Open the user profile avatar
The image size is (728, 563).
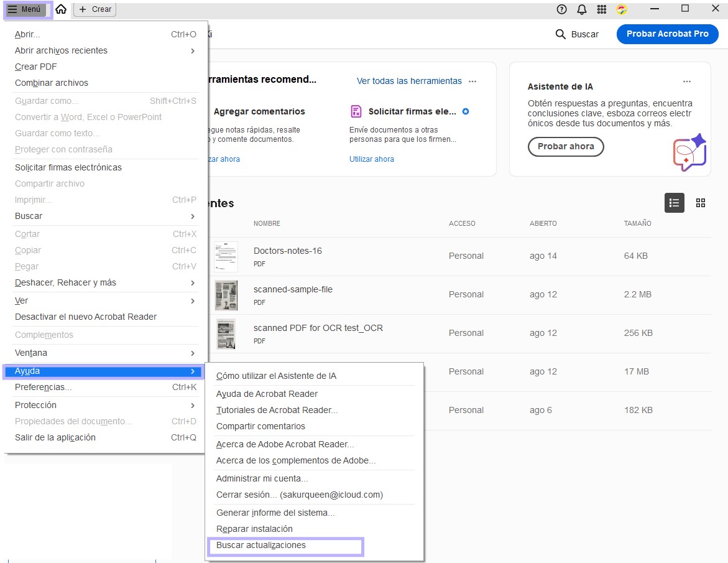[x=622, y=9]
